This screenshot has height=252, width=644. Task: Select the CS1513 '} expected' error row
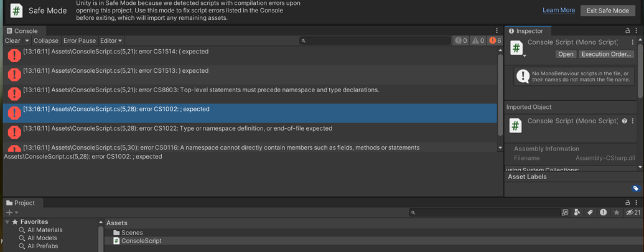click(250, 75)
